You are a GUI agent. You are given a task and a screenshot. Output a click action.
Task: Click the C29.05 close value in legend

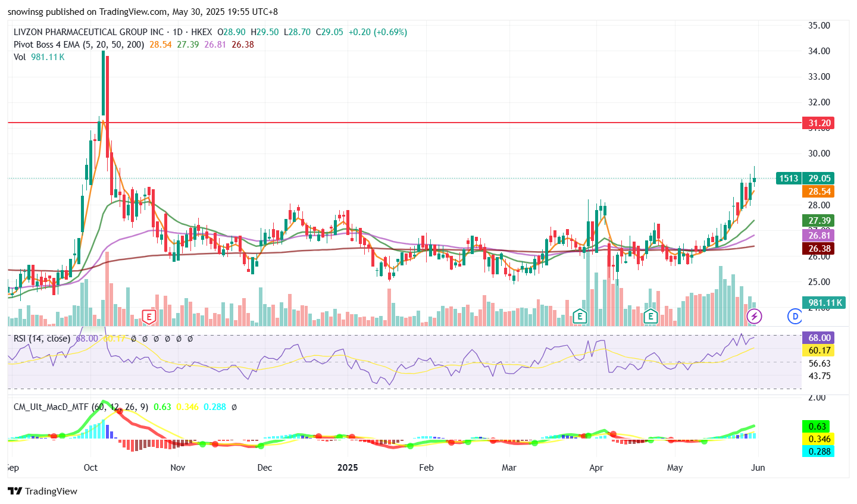(329, 32)
